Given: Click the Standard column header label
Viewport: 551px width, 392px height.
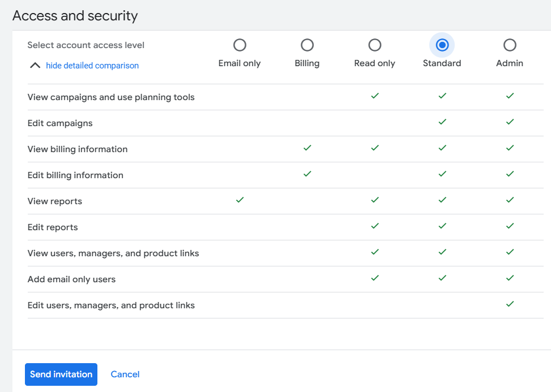Looking at the screenshot, I should (x=442, y=63).
